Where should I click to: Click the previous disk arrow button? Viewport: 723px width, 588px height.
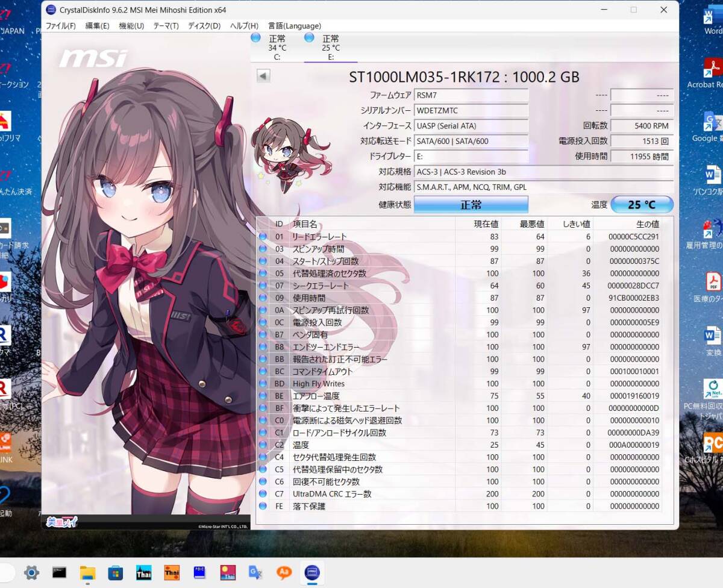click(x=263, y=76)
